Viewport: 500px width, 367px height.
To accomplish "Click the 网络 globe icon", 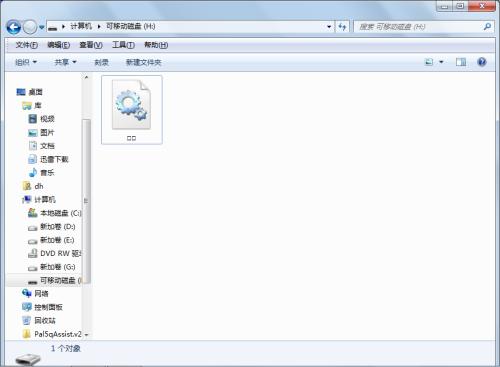I will tap(27, 293).
